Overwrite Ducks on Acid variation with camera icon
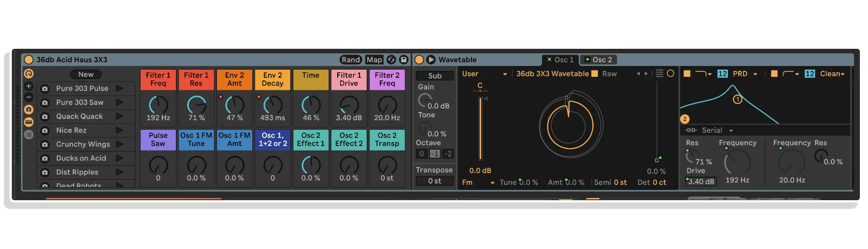The image size is (868, 249). 45,159
